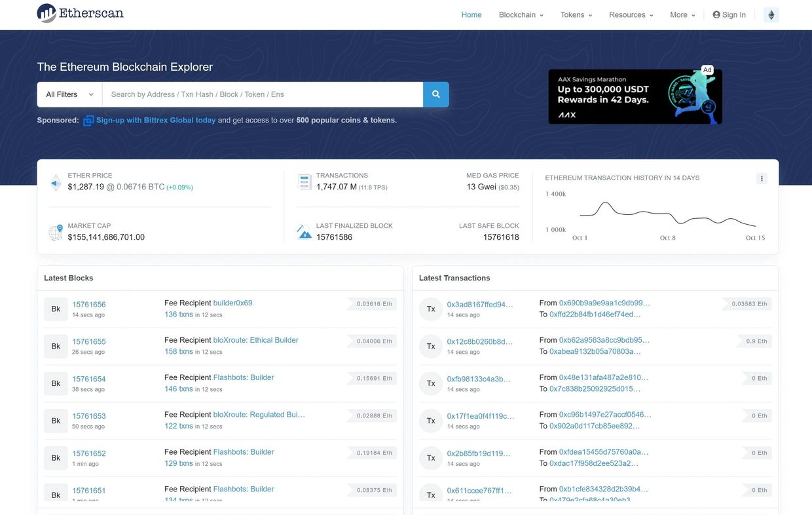Image resolution: width=812 pixels, height=515 pixels.
Task: Click the Ether price $1,287.19 value
Action: point(86,187)
